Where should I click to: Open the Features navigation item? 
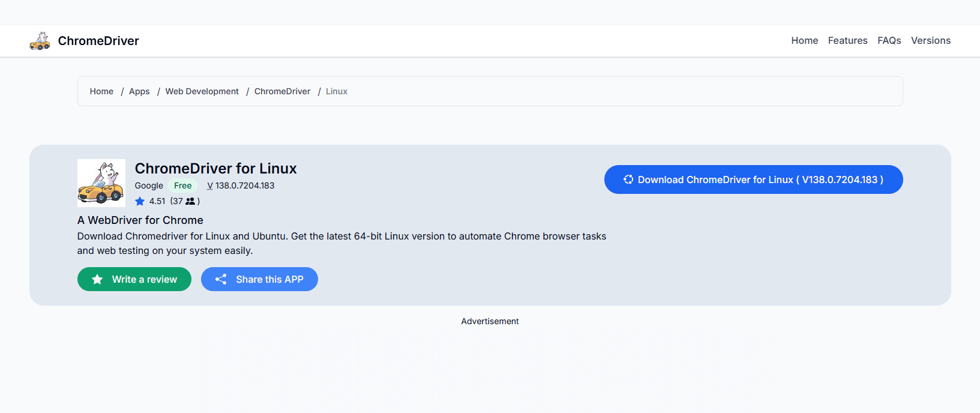847,41
